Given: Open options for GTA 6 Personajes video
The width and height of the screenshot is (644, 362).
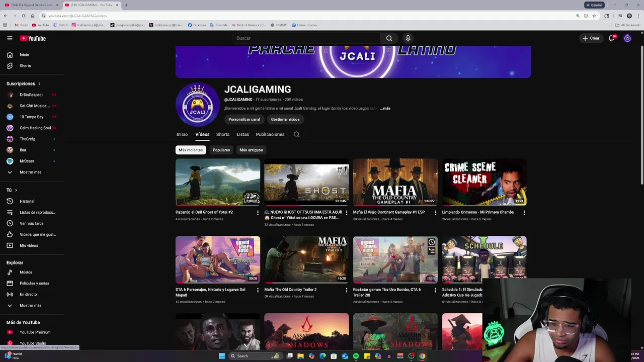Looking at the screenshot, I should [258, 290].
